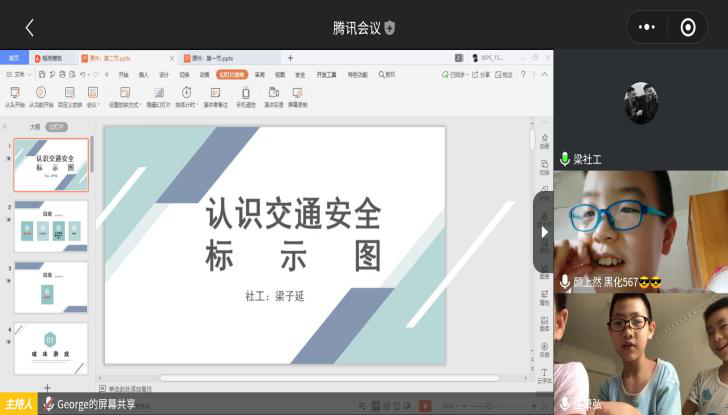
Task: Collapse the video panel with side arrow
Action: click(x=544, y=232)
